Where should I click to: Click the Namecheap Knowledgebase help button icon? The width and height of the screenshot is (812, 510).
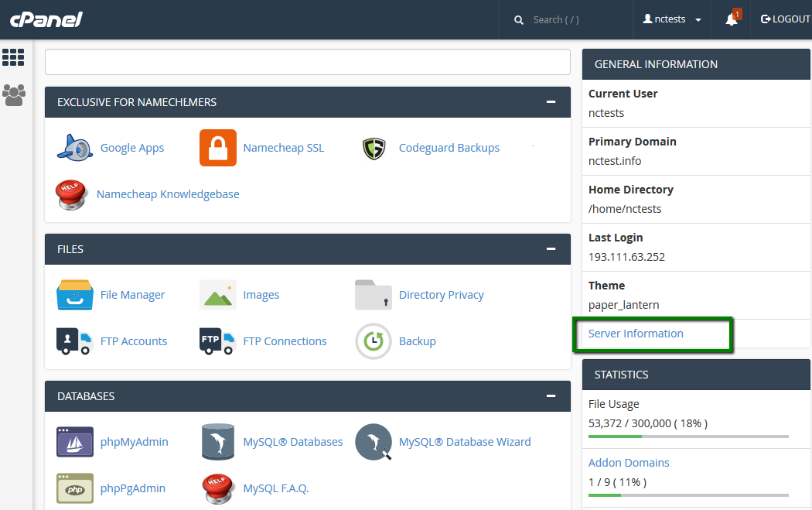pyautogui.click(x=71, y=194)
